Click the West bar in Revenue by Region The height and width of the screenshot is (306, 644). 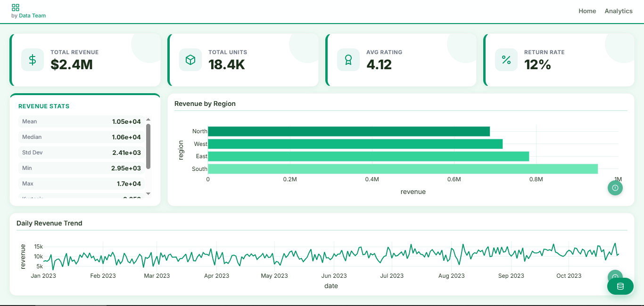[355, 144]
